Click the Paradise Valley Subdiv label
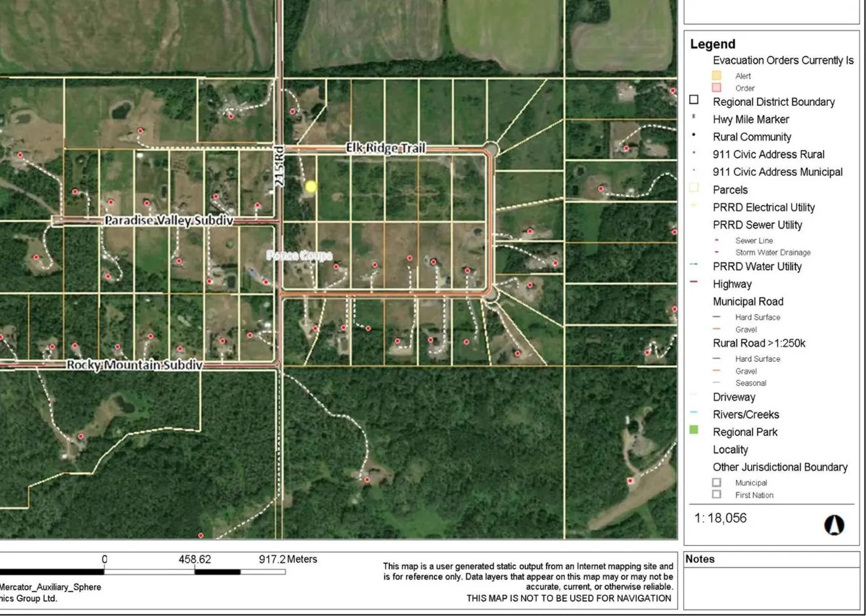The image size is (866, 616). pos(169,221)
